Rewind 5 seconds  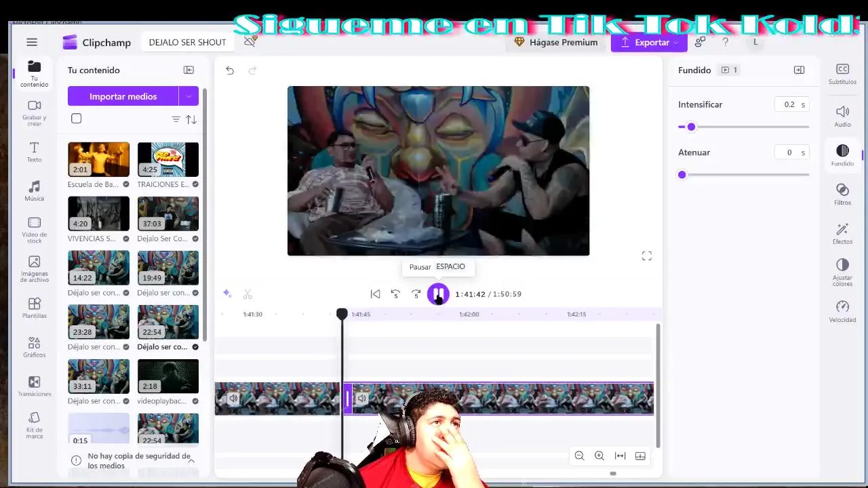395,293
